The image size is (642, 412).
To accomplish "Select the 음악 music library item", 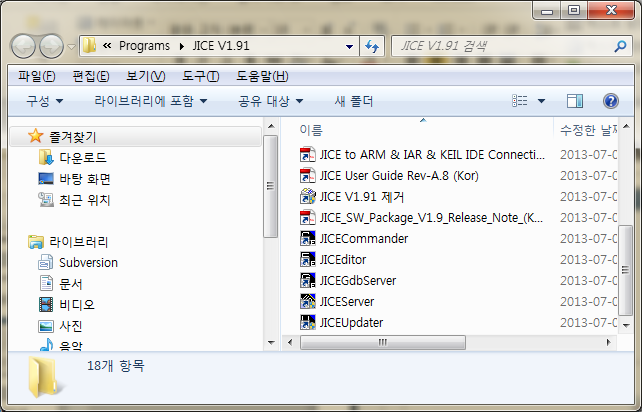I will tap(61, 345).
